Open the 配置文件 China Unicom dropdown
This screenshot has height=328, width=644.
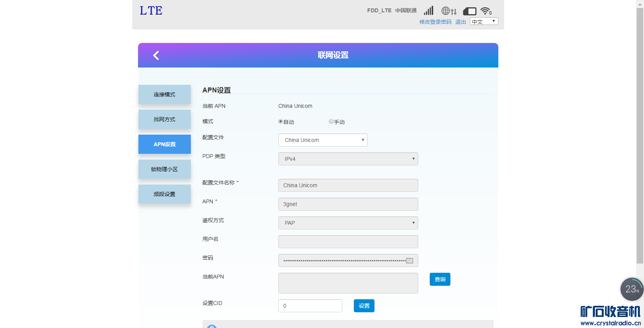coord(323,140)
